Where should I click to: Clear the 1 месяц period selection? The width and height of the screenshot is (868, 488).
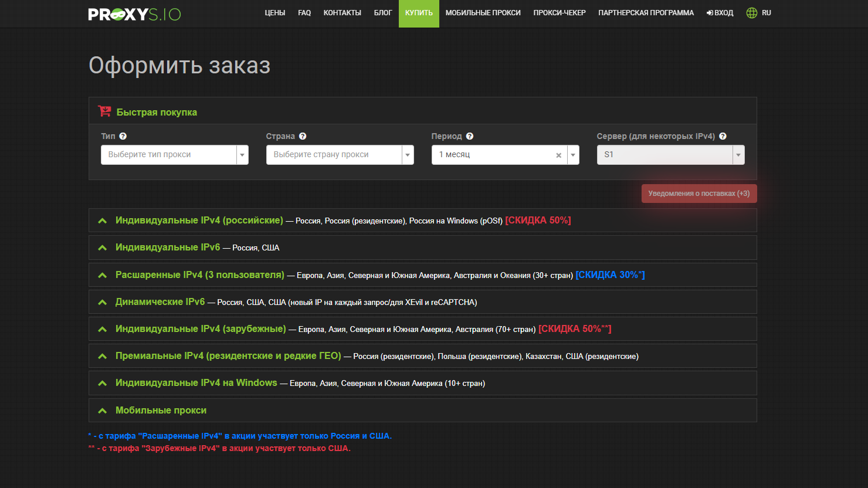pyautogui.click(x=558, y=155)
